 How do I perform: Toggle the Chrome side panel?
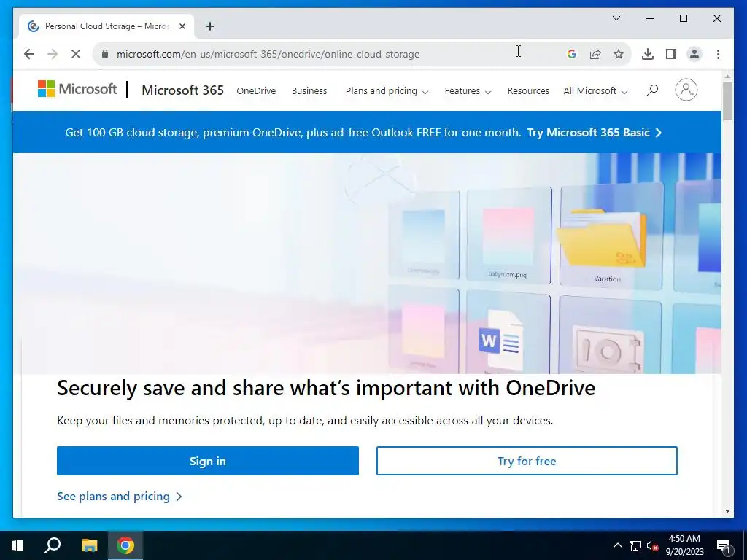pos(671,54)
